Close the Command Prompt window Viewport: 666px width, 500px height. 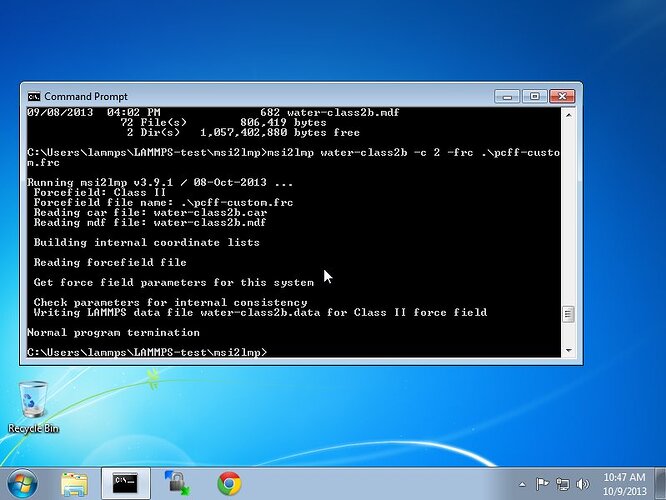tap(562, 96)
